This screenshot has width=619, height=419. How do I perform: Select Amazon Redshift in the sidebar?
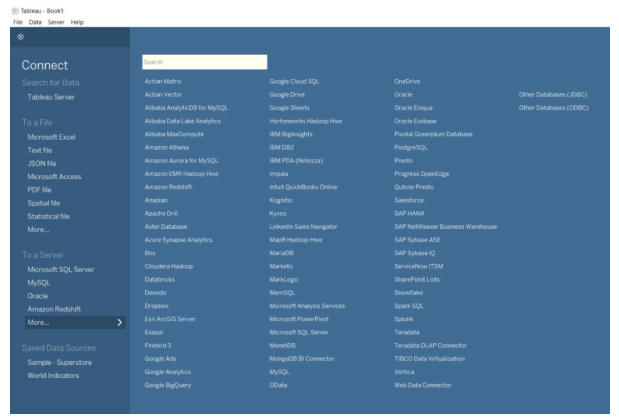[54, 309]
